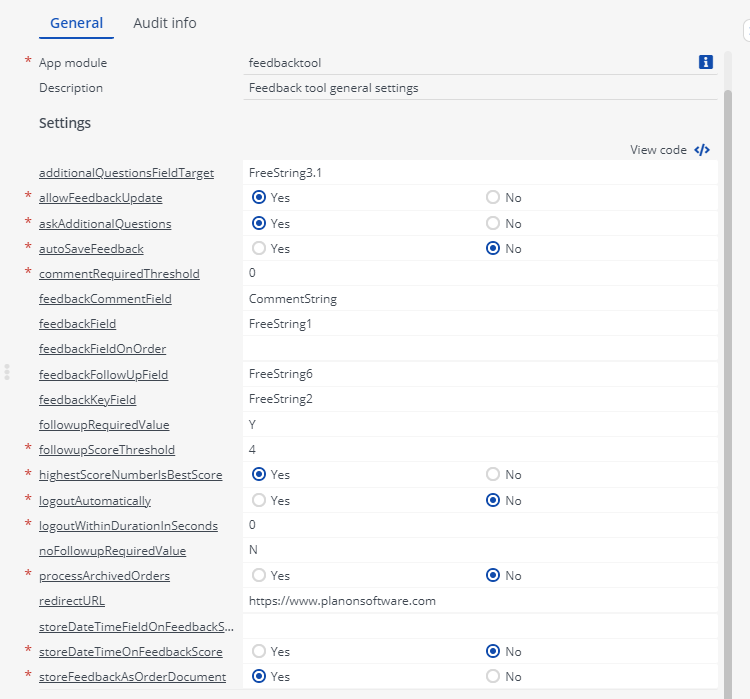Select Yes for allowFeedbackUpdate
This screenshot has height=699, width=750.
(259, 197)
